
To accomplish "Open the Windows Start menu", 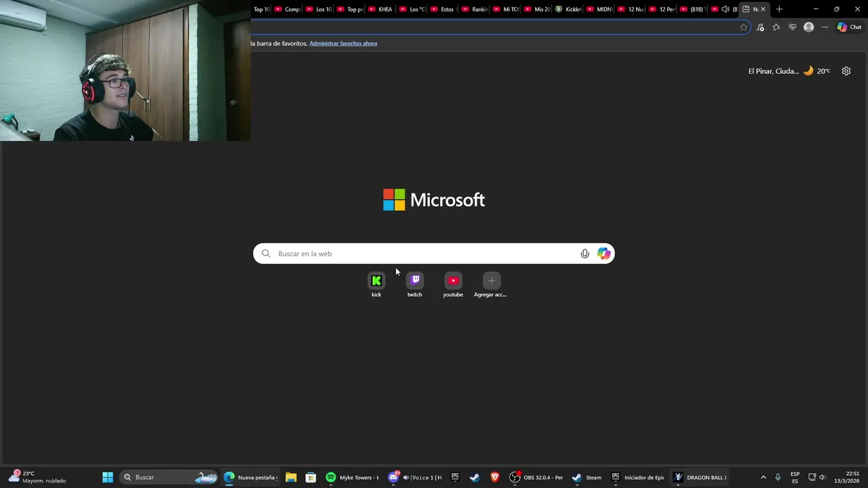I will (108, 477).
